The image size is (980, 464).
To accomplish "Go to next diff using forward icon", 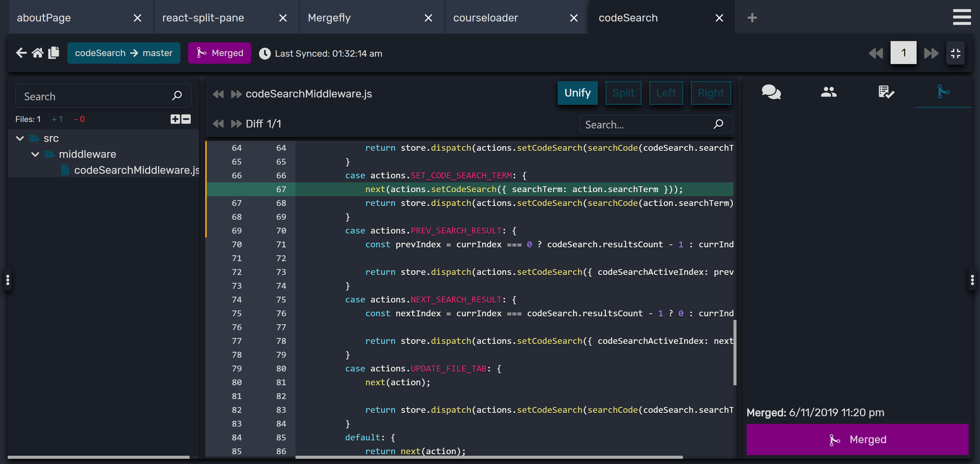I will [236, 124].
